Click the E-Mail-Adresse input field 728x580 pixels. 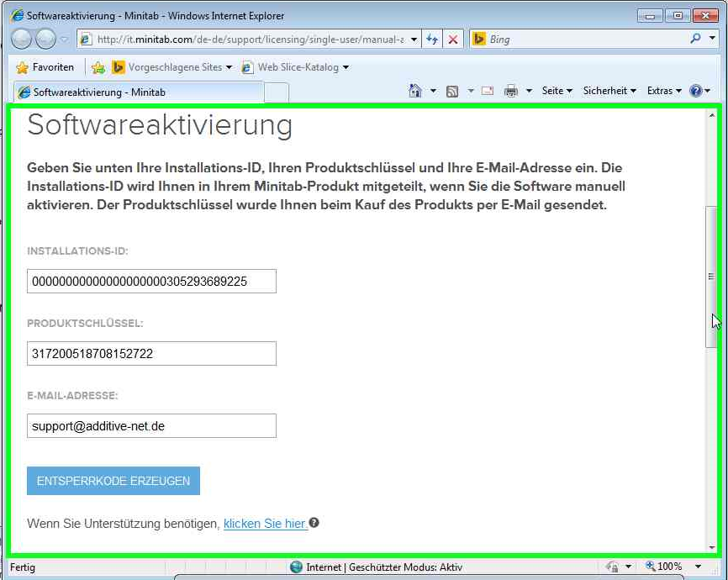tap(151, 426)
